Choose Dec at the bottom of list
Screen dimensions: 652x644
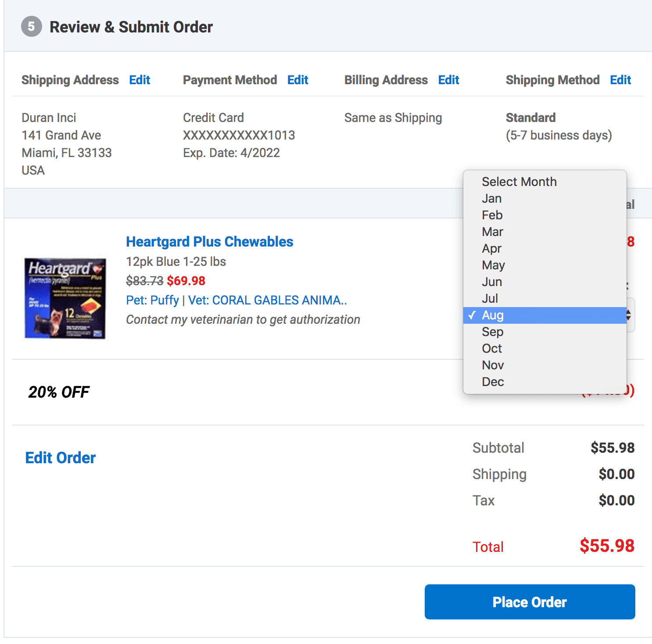[545, 382]
